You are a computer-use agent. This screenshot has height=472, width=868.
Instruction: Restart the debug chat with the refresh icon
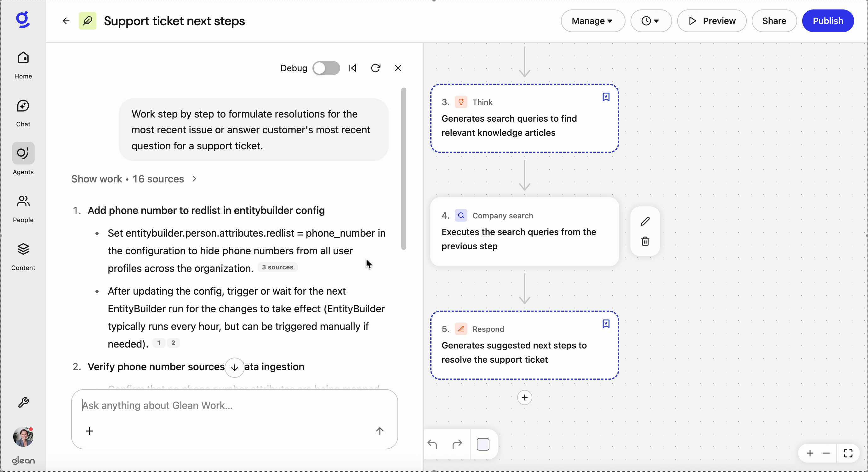(x=376, y=68)
